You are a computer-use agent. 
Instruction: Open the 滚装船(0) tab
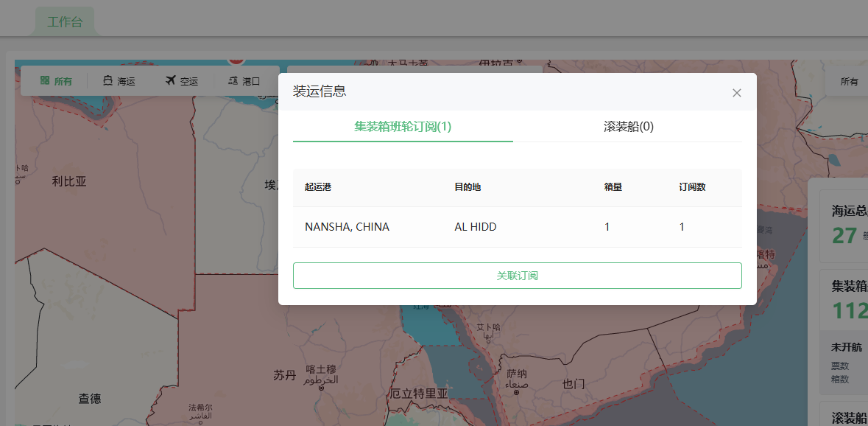[628, 127]
